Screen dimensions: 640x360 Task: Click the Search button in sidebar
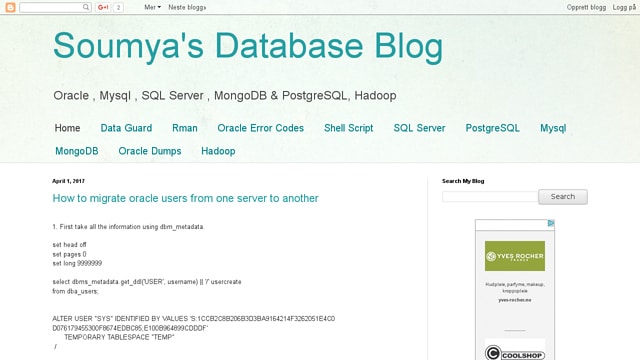coord(563,197)
